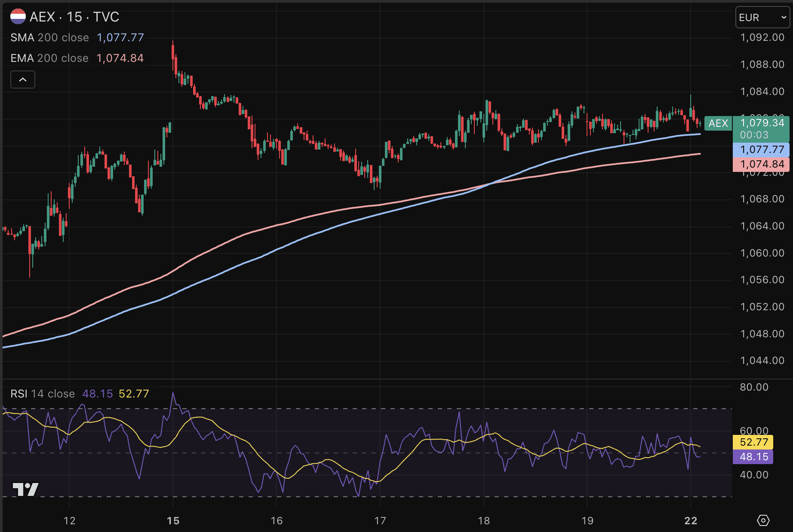The height and width of the screenshot is (532, 793).
Task: Open chart settings gear icon
Action: pyautogui.click(x=763, y=520)
